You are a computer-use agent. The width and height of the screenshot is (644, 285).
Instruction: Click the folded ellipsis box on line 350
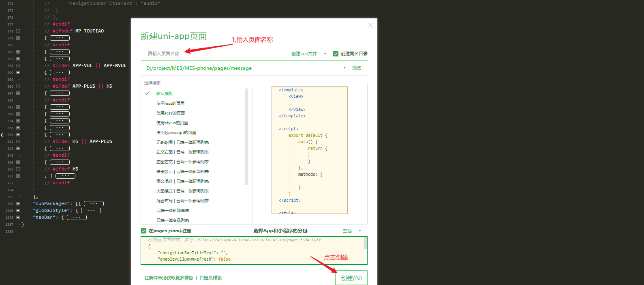click(60, 162)
